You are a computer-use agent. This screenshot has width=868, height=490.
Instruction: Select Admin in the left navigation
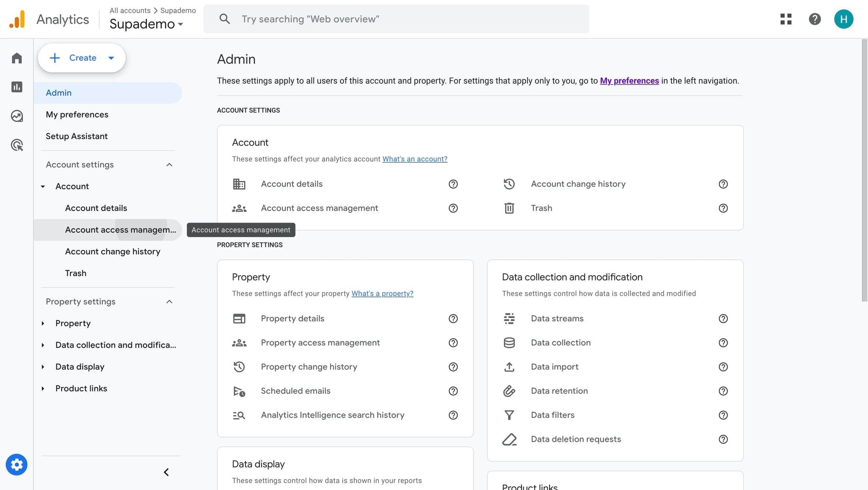pos(58,92)
